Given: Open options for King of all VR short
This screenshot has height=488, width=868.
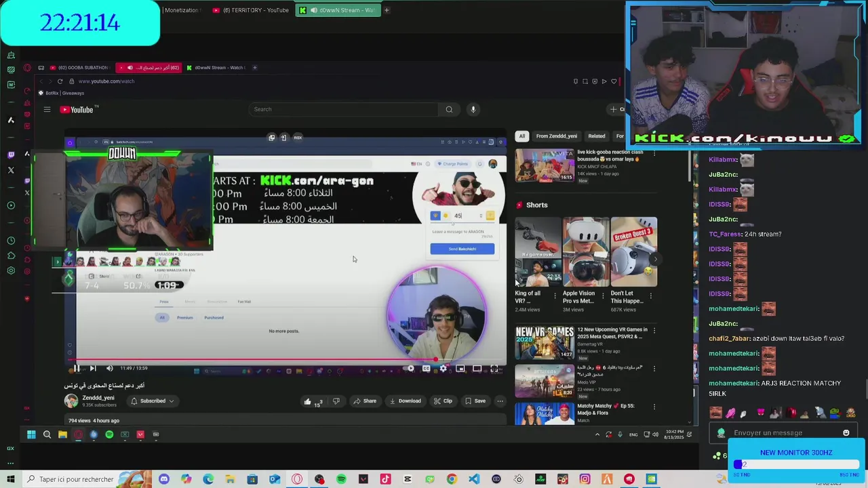Looking at the screenshot, I should (555, 296).
